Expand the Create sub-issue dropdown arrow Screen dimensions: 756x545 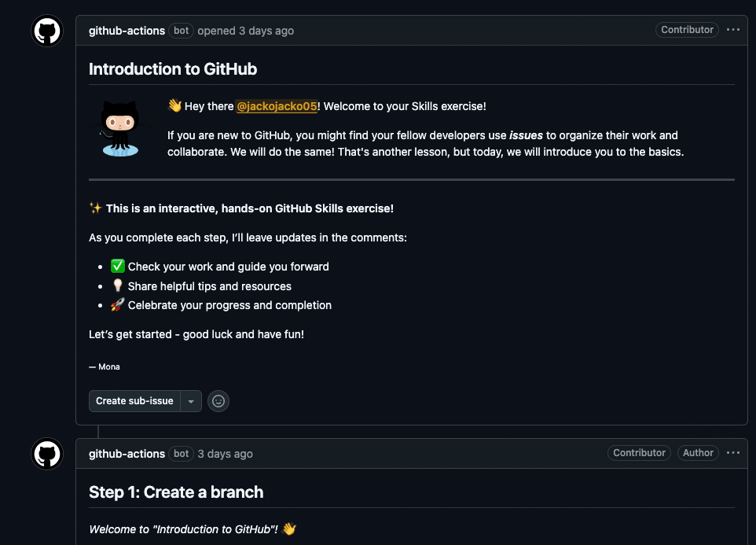(x=190, y=401)
